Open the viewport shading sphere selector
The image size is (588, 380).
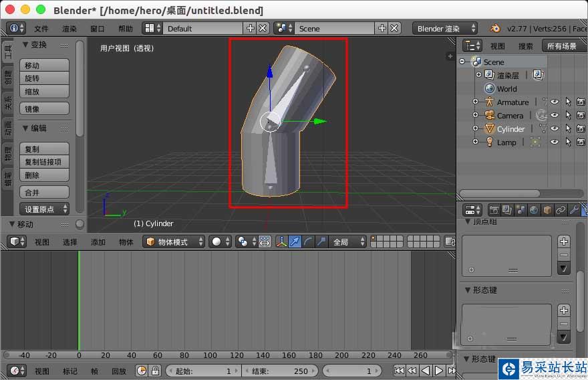(x=220, y=242)
